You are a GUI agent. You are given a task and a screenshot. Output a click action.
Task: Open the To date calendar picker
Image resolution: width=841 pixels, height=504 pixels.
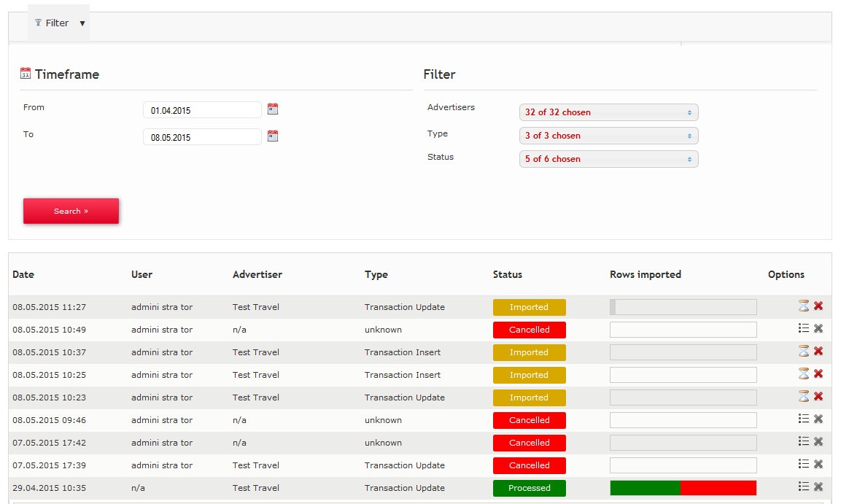click(x=273, y=136)
